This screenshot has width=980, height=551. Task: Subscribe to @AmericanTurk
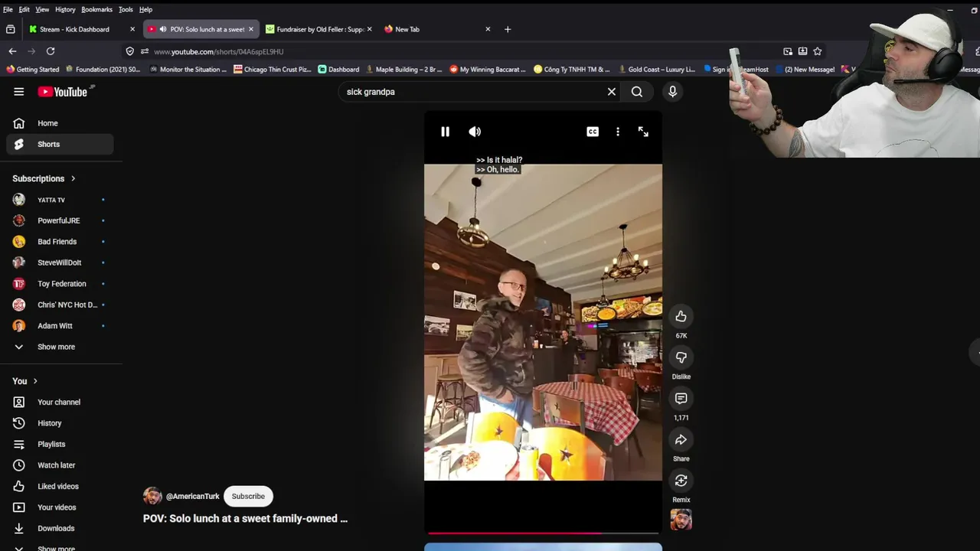(248, 496)
